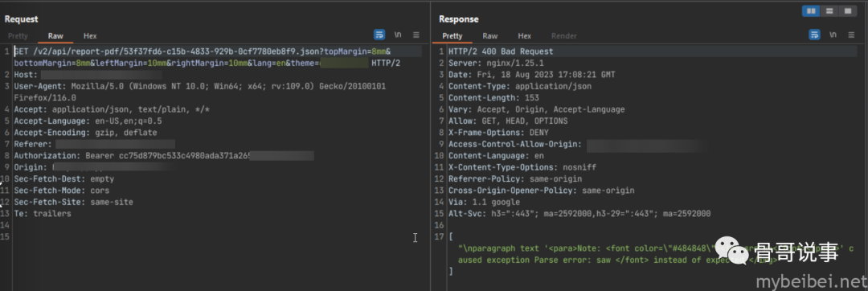
Task: Click X-Content-Type-Options: nosniff header
Action: (522, 167)
